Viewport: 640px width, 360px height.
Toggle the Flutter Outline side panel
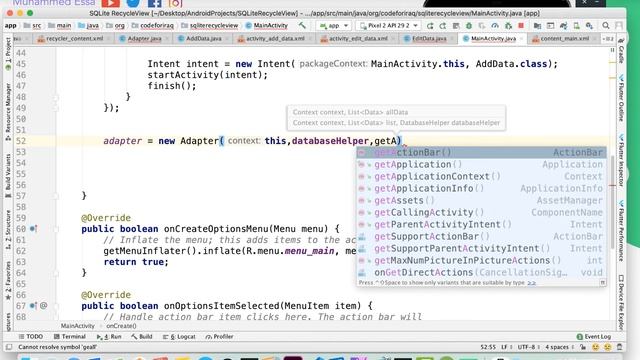pos(621,98)
